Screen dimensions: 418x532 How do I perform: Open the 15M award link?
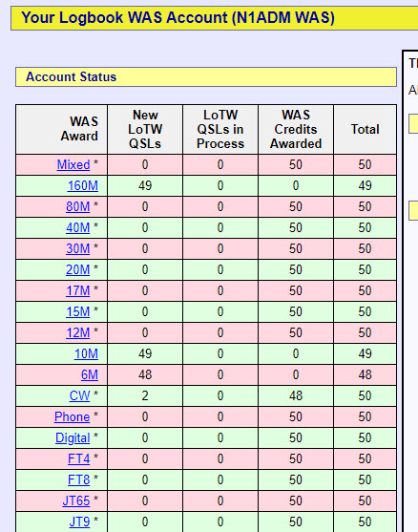(77, 312)
